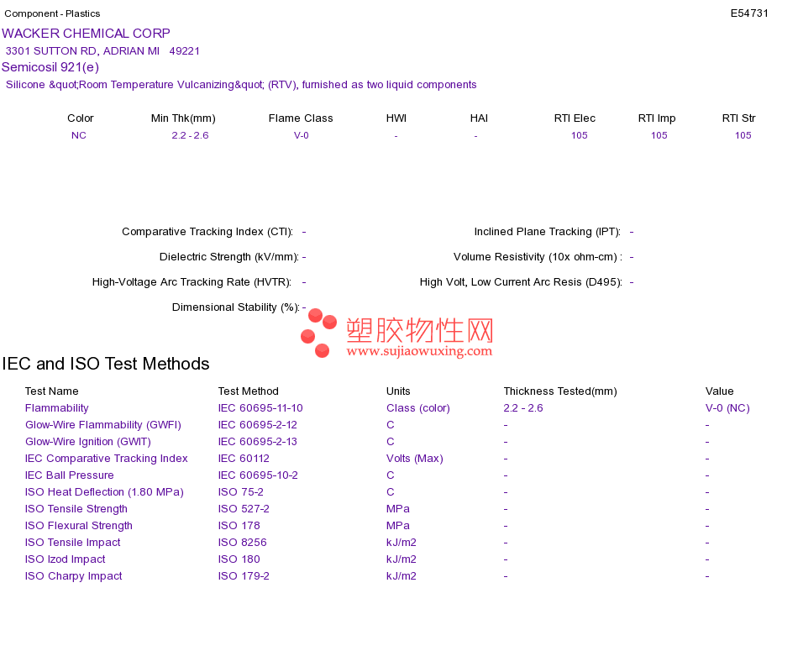Select IEC Comparative Tracking Index link
This screenshot has height=672, width=798.
coord(107,458)
